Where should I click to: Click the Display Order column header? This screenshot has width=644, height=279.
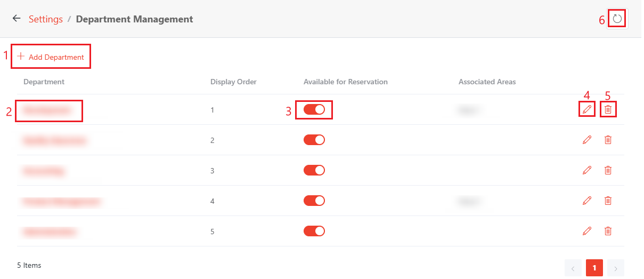(233, 82)
